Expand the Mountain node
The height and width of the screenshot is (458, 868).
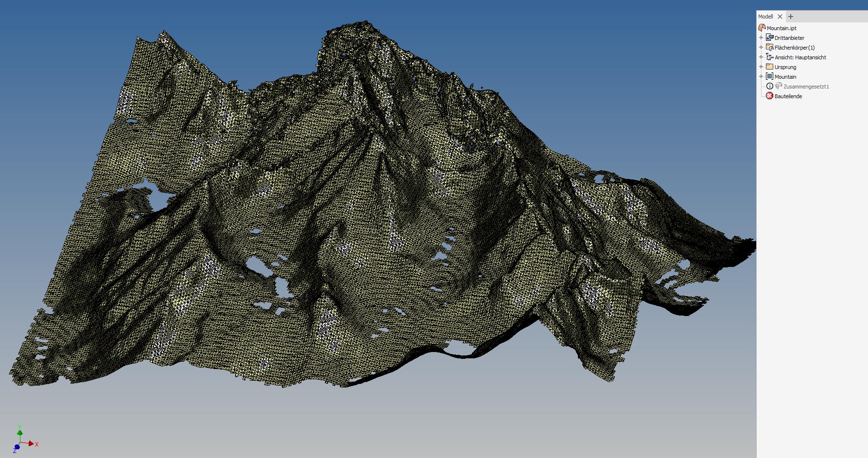(762, 76)
